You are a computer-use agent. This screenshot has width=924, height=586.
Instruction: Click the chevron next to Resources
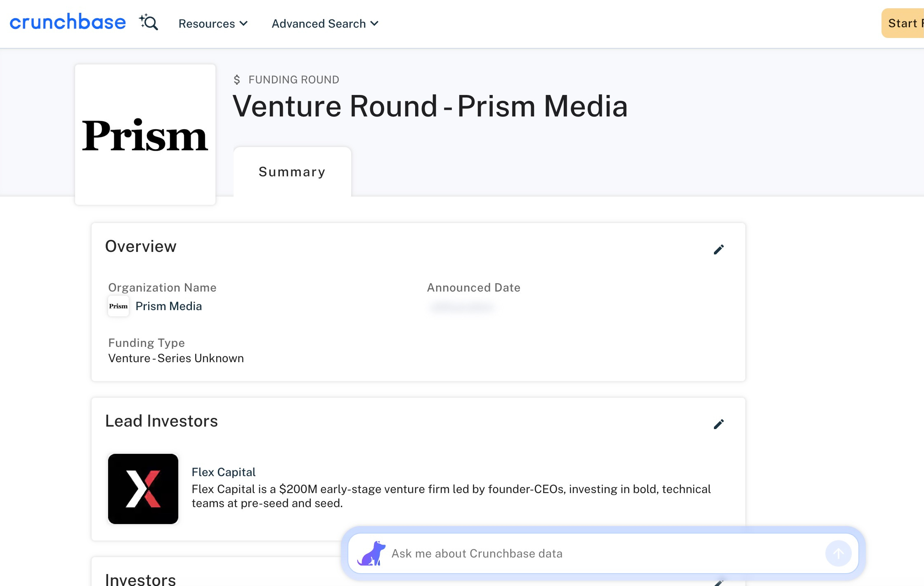(243, 24)
